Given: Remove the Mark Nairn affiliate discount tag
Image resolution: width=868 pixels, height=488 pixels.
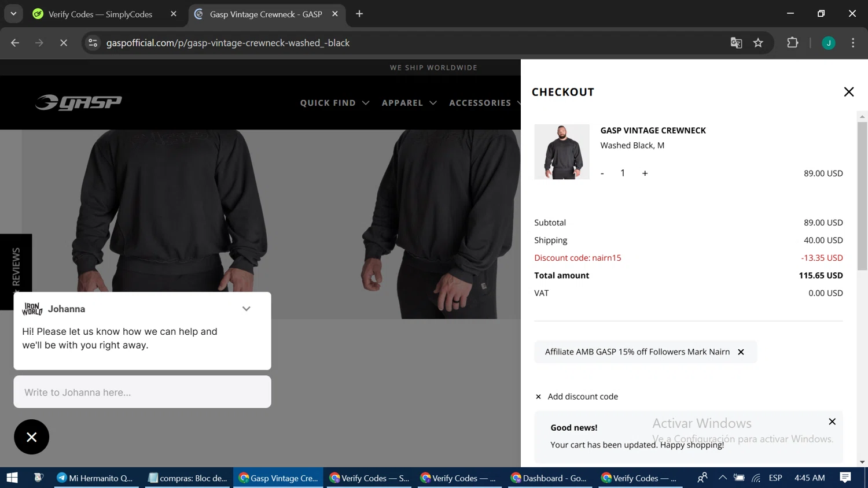Looking at the screenshot, I should pos(741,352).
